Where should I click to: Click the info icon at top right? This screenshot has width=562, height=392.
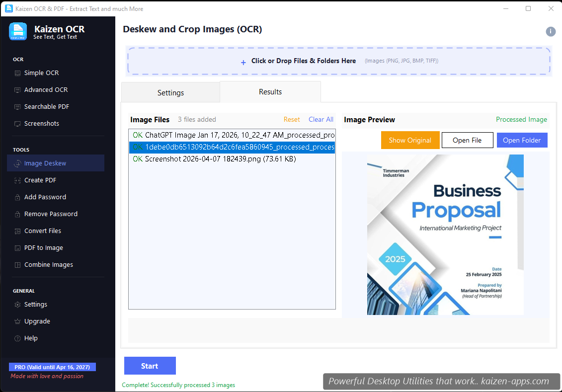pyautogui.click(x=551, y=32)
